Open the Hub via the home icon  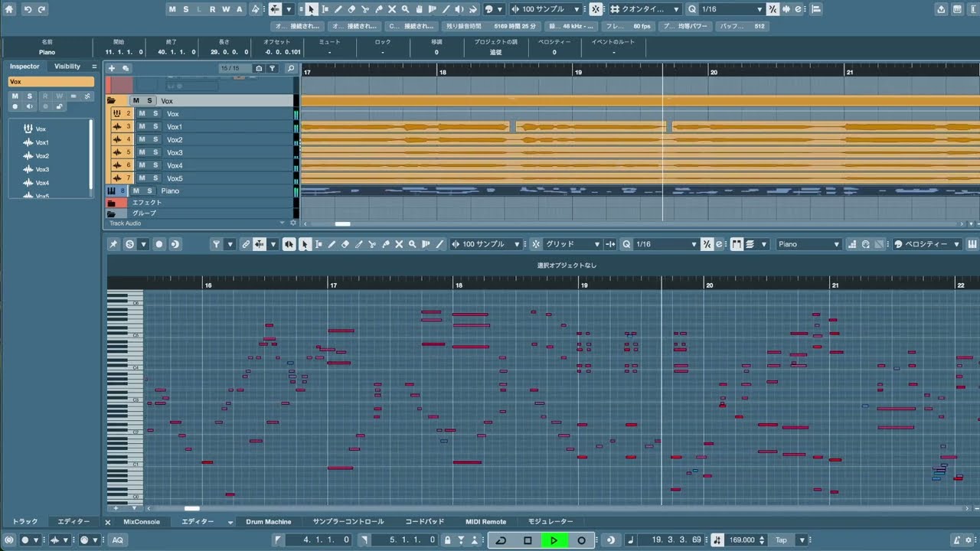tap(9, 9)
